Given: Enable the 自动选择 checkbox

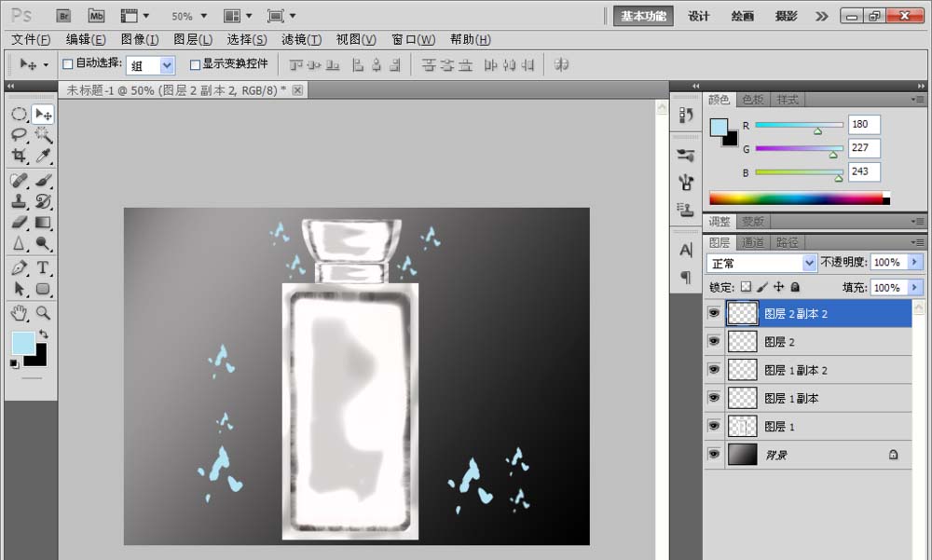Looking at the screenshot, I should click(x=68, y=63).
